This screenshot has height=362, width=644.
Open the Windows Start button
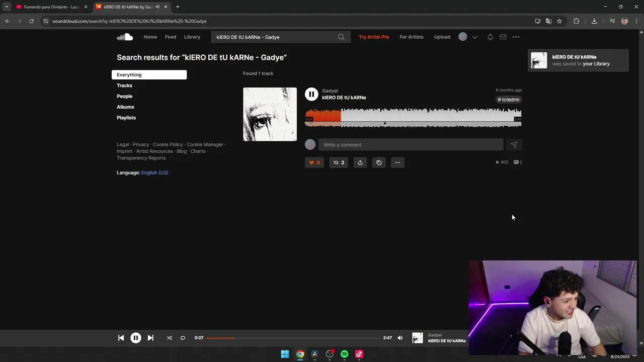tap(285, 354)
